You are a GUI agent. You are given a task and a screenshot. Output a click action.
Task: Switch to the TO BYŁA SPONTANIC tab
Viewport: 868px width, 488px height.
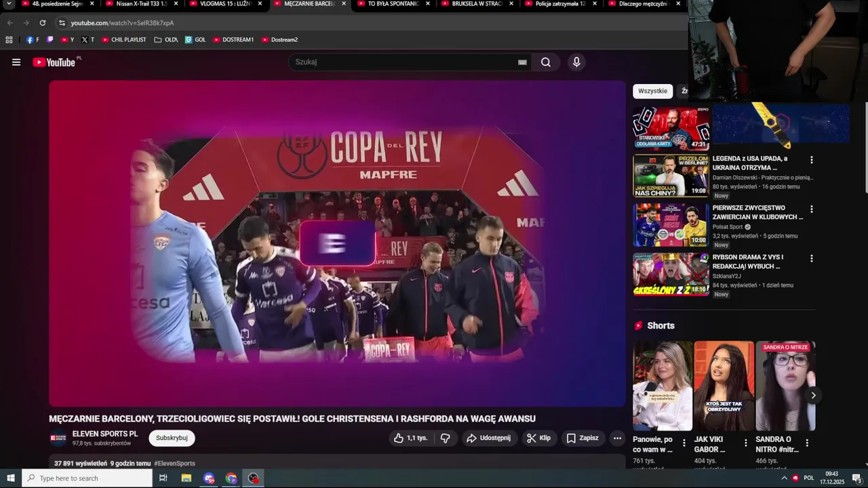pos(393,4)
